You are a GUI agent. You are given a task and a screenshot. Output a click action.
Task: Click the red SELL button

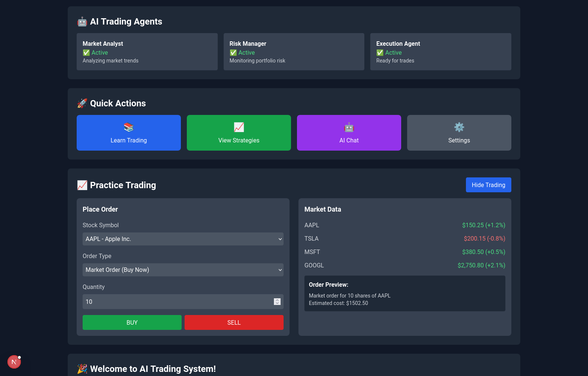[x=234, y=322]
